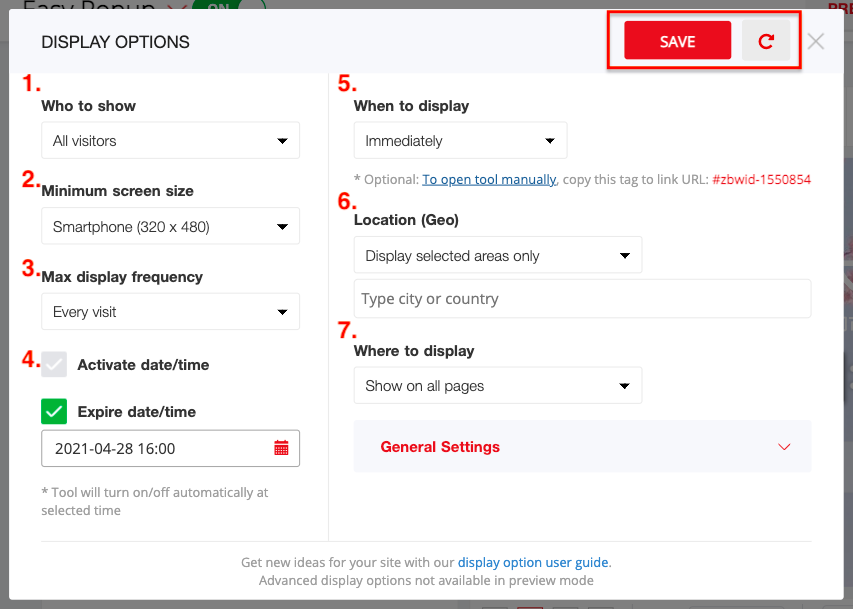Open the display option user guide link
This screenshot has height=609, width=853.
pos(533,562)
